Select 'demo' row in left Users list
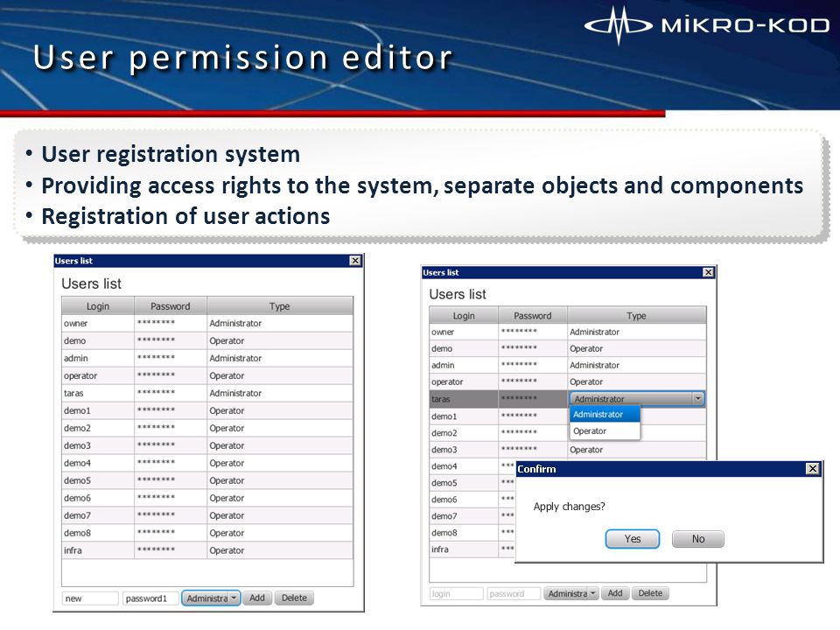 click(x=207, y=340)
